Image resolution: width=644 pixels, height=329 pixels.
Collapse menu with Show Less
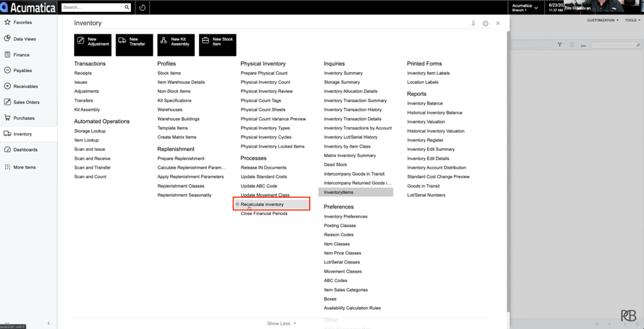point(282,323)
